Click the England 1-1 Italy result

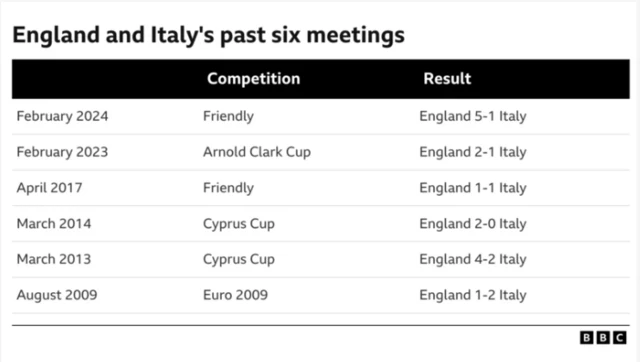[473, 188]
